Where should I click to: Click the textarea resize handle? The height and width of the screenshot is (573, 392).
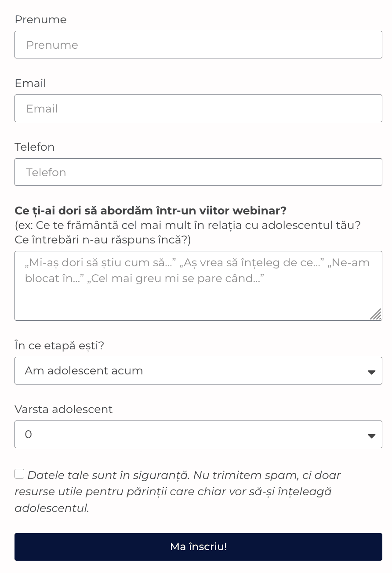(376, 314)
